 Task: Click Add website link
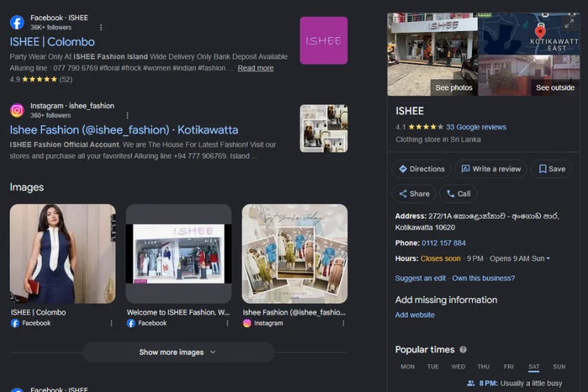[x=415, y=315]
